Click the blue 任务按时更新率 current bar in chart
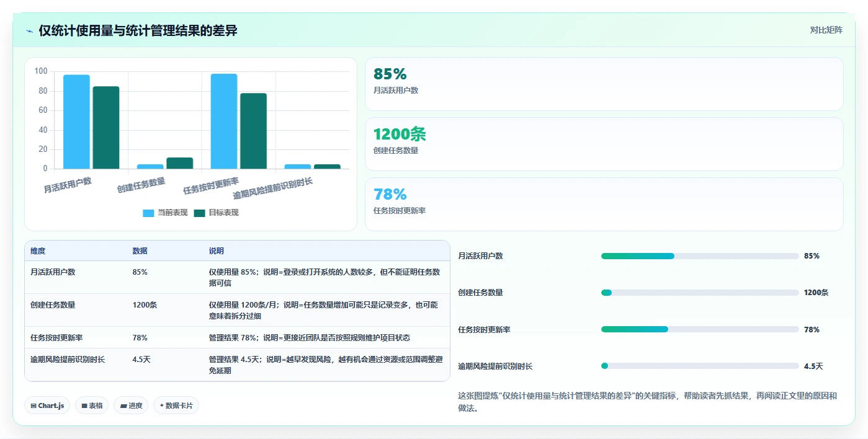This screenshot has height=439, width=868. coord(224,121)
